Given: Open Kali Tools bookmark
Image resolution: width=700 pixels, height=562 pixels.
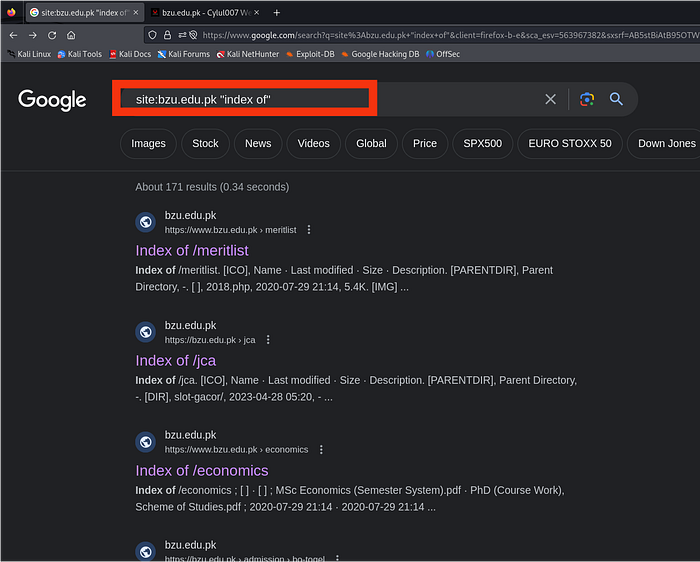Looking at the screenshot, I should pos(80,54).
